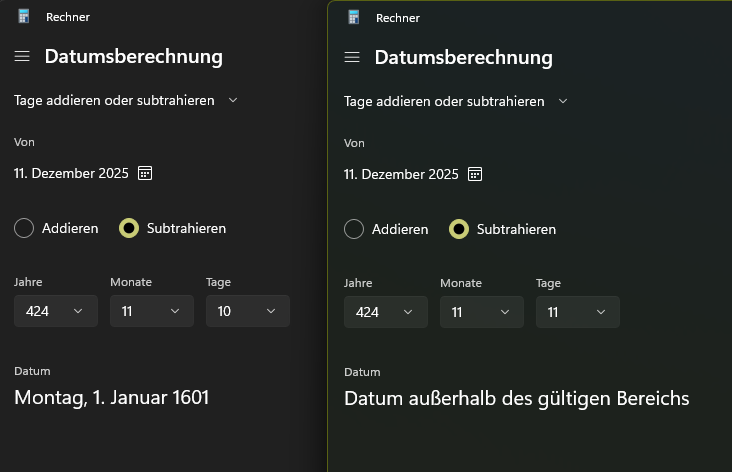732x472 pixels.
Task: Expand the Jahre dropdown showing 424 in left window
Action: tap(56, 311)
